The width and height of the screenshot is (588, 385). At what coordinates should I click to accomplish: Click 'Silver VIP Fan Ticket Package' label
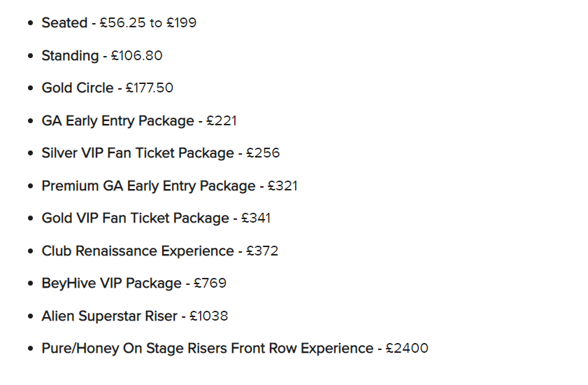tap(138, 153)
